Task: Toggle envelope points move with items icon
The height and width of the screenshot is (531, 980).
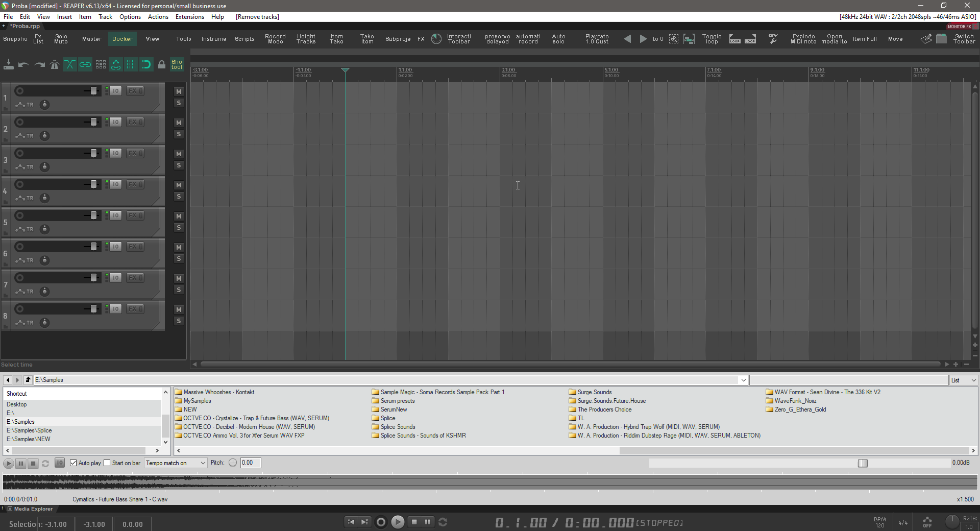Action: (x=116, y=65)
